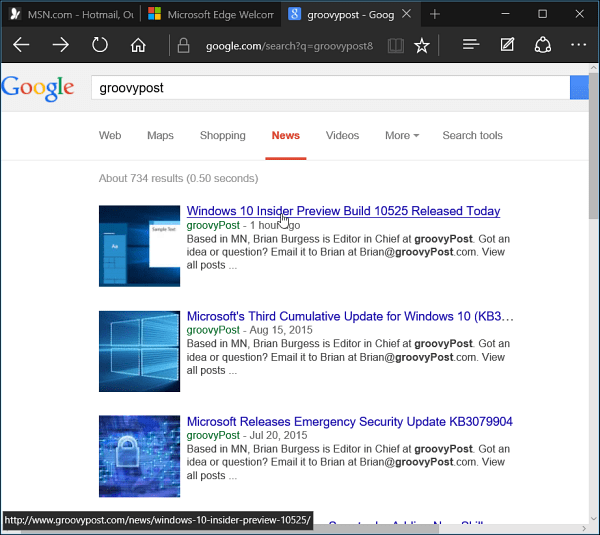The image size is (600, 535).
Task: Open Emergency Security Update KB3079904 link
Action: point(349,421)
